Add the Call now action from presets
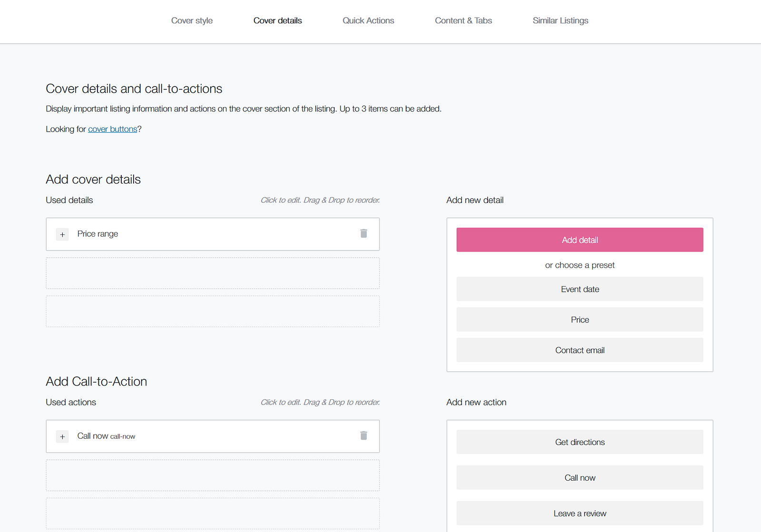 pyautogui.click(x=580, y=478)
